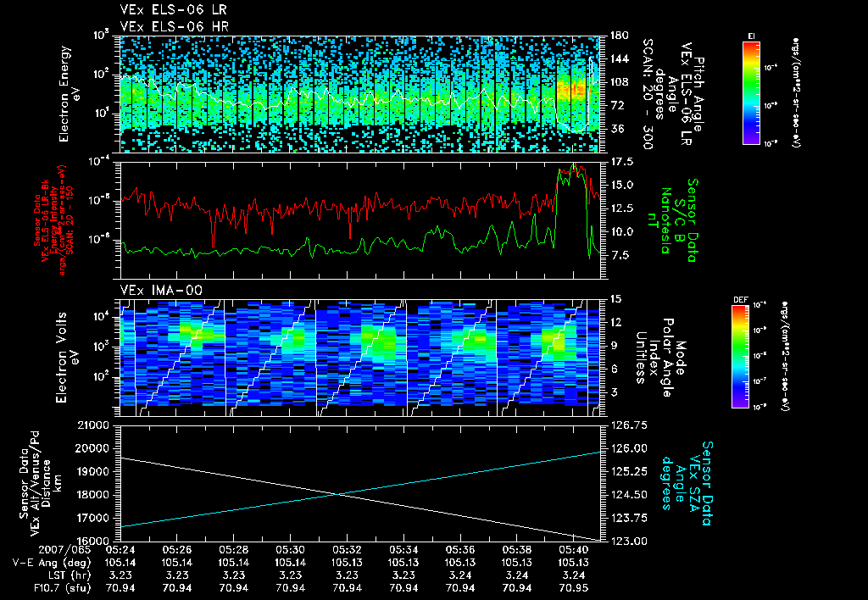
Task: Click the 17000 km altitude tick
Action: point(92,518)
